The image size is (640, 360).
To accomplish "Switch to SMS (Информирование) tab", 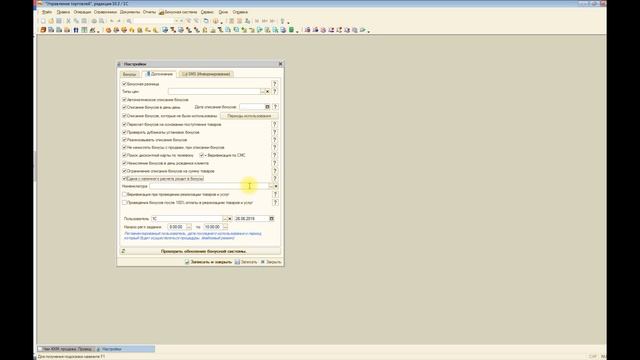I will click(207, 74).
